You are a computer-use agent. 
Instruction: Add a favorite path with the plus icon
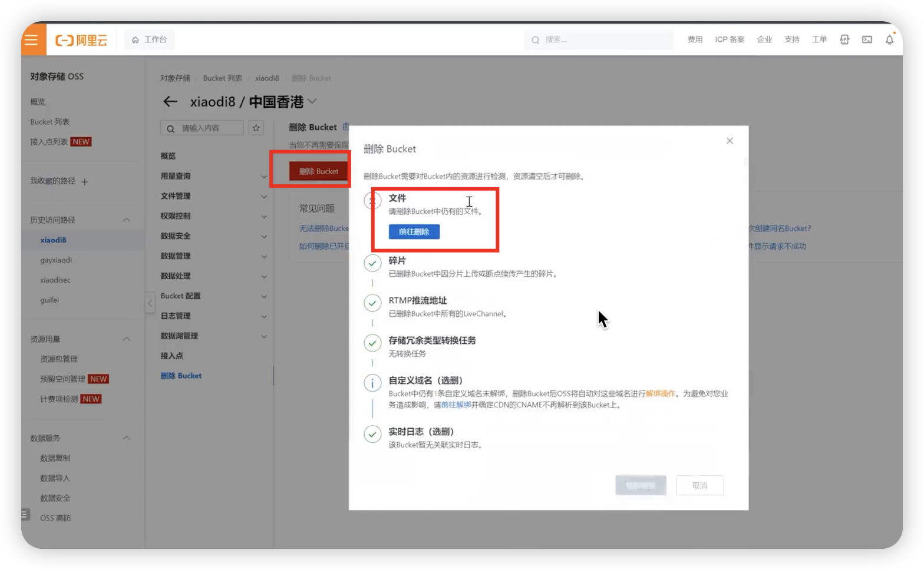[84, 182]
